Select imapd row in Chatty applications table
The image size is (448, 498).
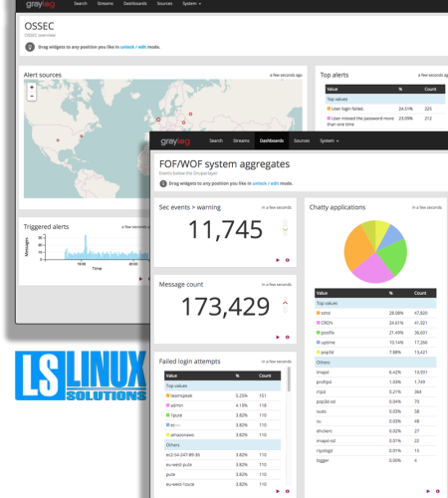tap(375, 373)
